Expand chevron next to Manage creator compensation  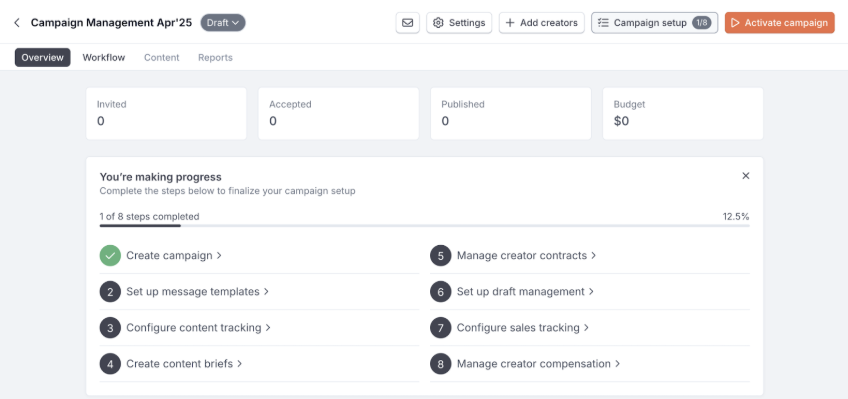(617, 364)
